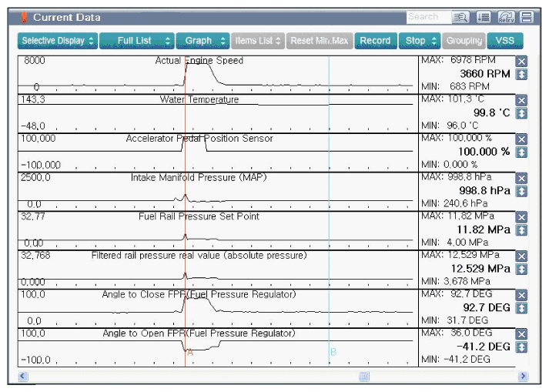Viewport: 549px width, 392px height.
Task: Click the Reset Min.Max button
Action: [320, 41]
